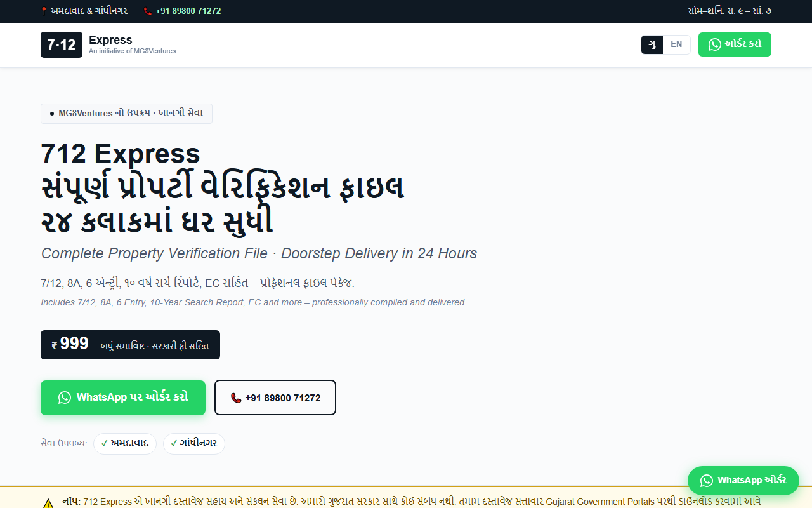Select the અમદાવાદ service chip

point(125,443)
